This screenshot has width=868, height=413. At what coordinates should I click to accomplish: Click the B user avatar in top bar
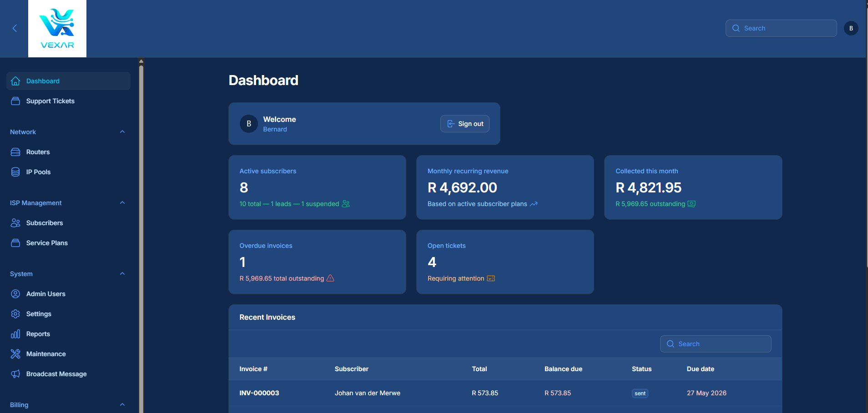pyautogui.click(x=851, y=28)
